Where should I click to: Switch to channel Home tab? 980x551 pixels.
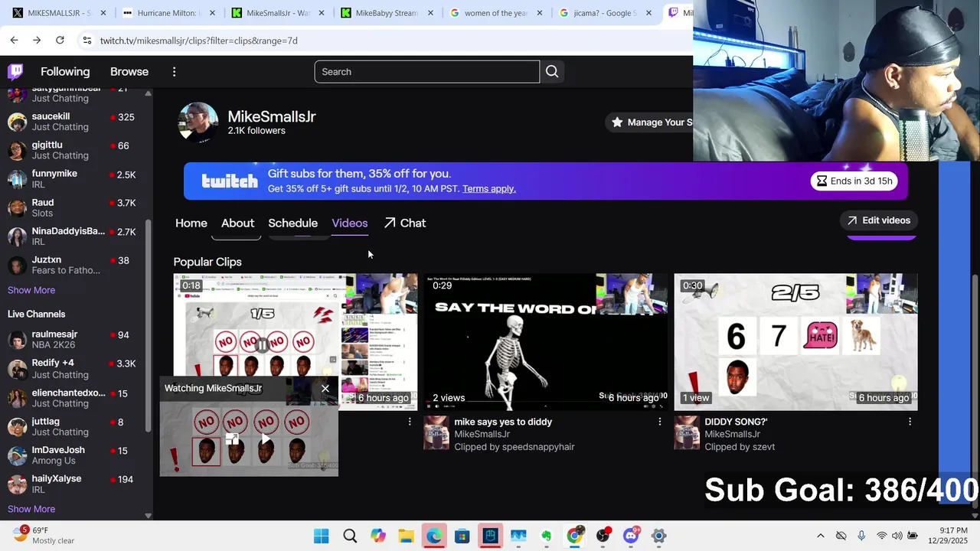[x=191, y=223]
